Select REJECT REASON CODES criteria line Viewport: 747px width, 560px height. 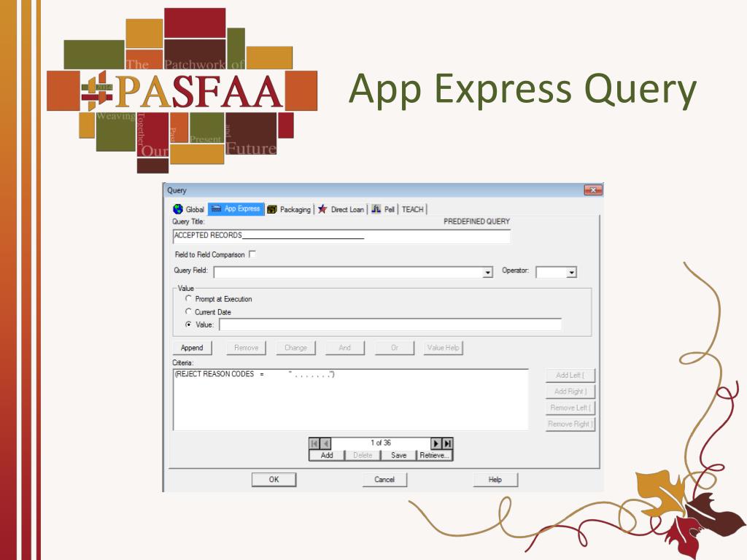pos(255,374)
